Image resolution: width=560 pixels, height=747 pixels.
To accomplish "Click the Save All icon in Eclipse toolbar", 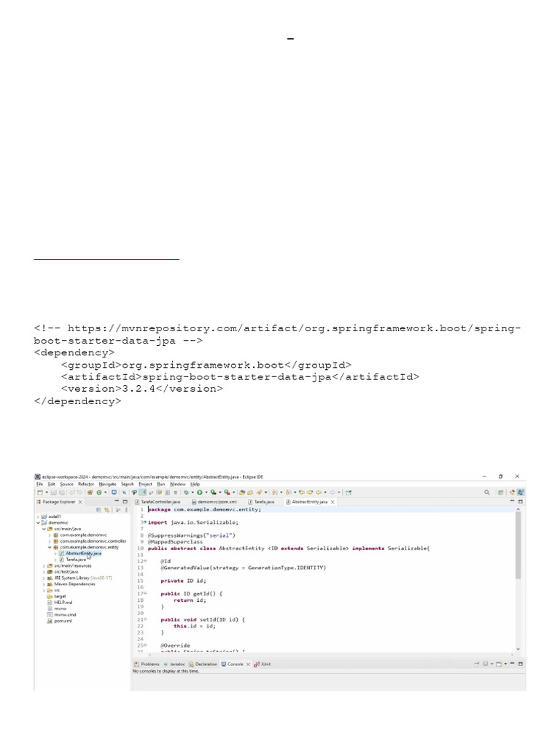I will [x=61, y=492].
